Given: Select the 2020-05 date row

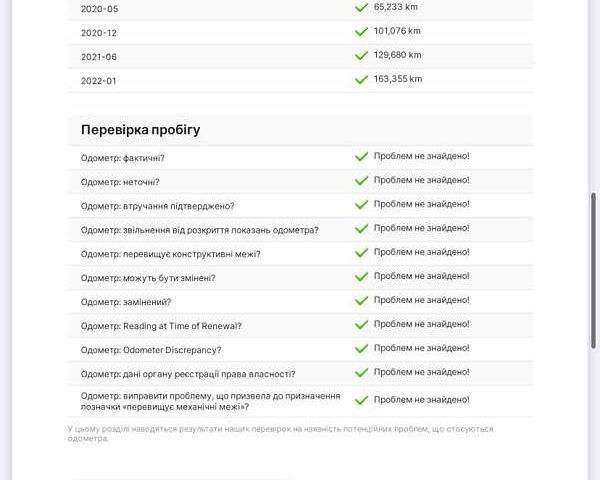Looking at the screenshot, I should pyautogui.click(x=99, y=8).
